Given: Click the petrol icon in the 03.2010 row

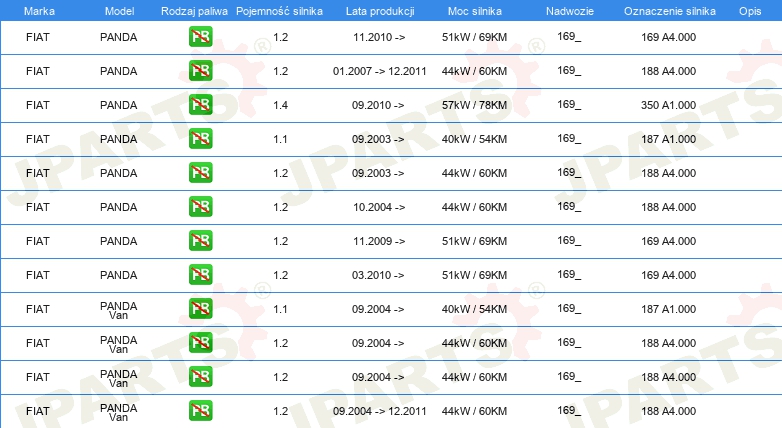Looking at the screenshot, I should tap(200, 274).
